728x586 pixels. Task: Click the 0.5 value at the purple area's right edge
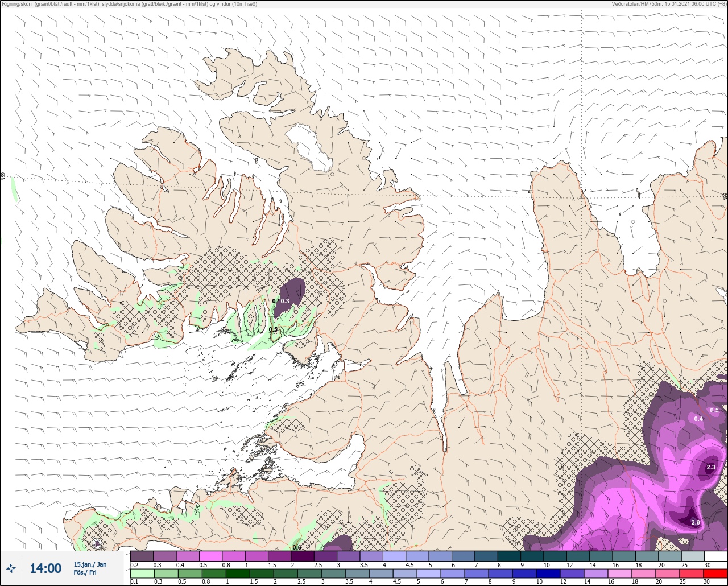pyautogui.click(x=714, y=410)
